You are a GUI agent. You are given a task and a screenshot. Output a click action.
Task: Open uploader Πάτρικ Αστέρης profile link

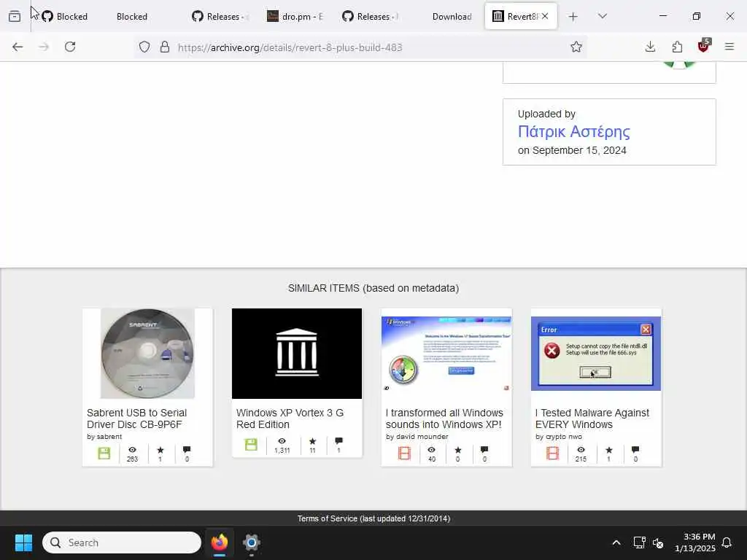(x=573, y=131)
